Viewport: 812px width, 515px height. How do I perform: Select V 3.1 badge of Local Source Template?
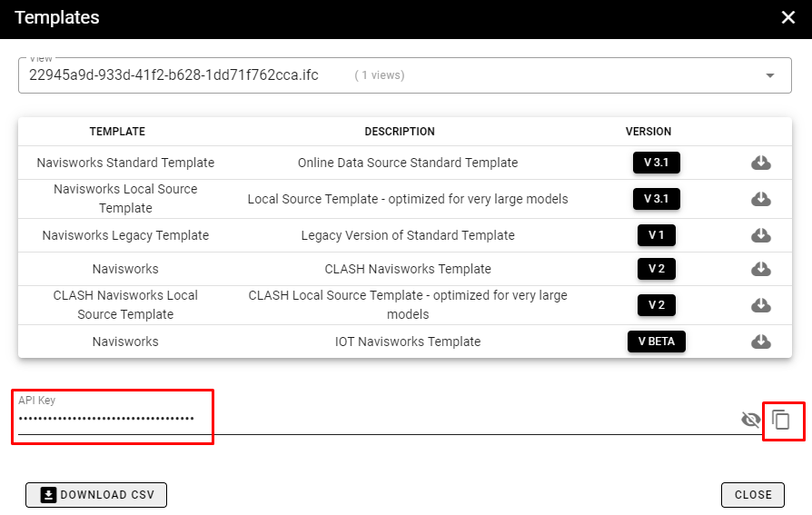pyautogui.click(x=656, y=199)
